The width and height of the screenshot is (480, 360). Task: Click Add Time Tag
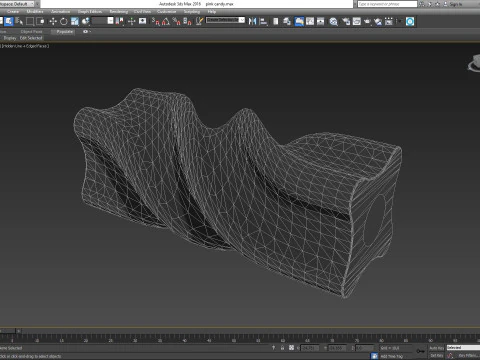391,356
